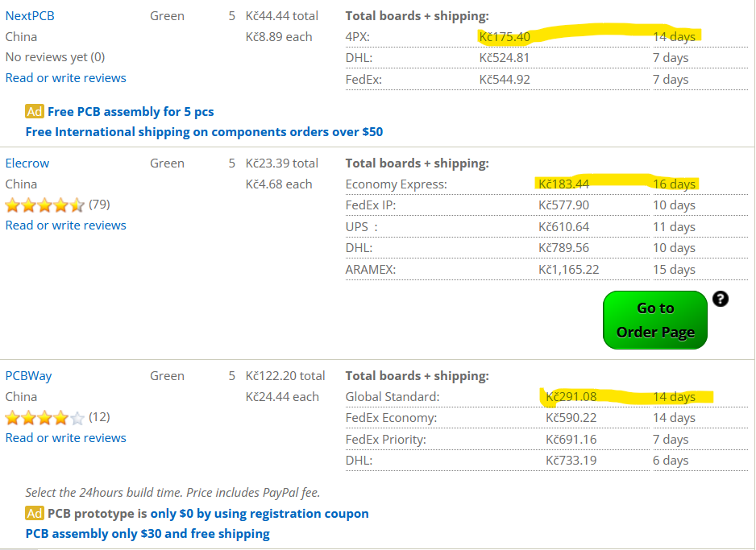Open PCB prototype registration coupon ad link
The height and width of the screenshot is (550, 756).
[x=208, y=513]
